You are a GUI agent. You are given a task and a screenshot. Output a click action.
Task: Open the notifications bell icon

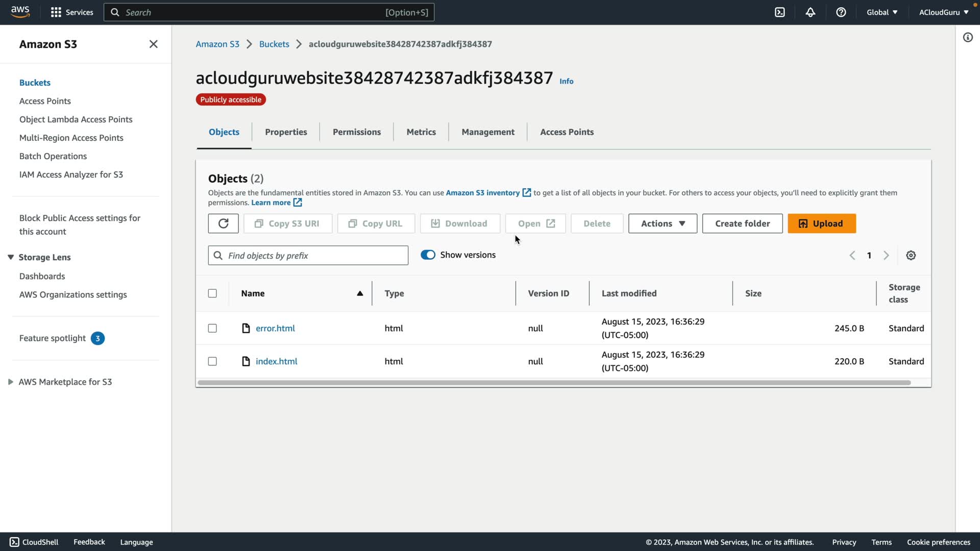tap(810, 12)
